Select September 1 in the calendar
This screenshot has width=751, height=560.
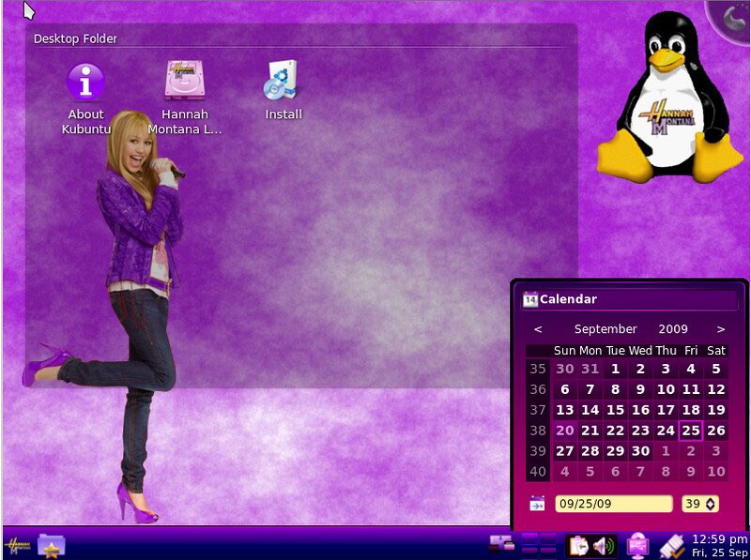click(615, 369)
